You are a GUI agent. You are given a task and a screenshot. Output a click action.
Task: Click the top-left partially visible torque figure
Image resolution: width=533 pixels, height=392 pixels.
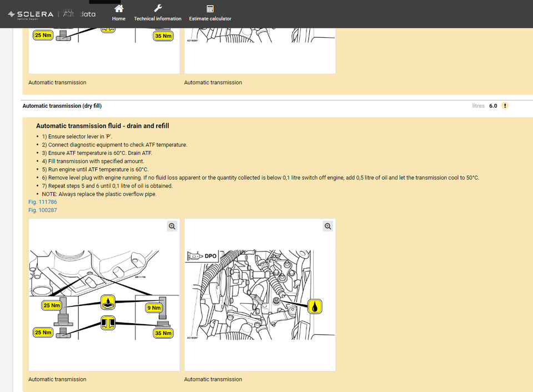(104, 51)
